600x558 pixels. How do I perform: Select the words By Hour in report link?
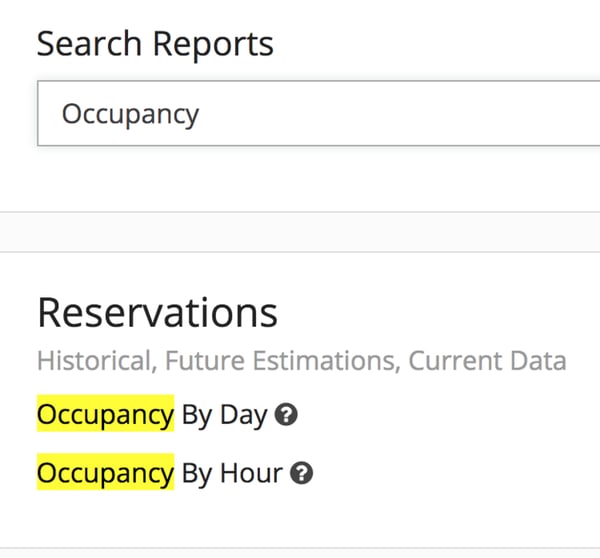[x=232, y=474]
